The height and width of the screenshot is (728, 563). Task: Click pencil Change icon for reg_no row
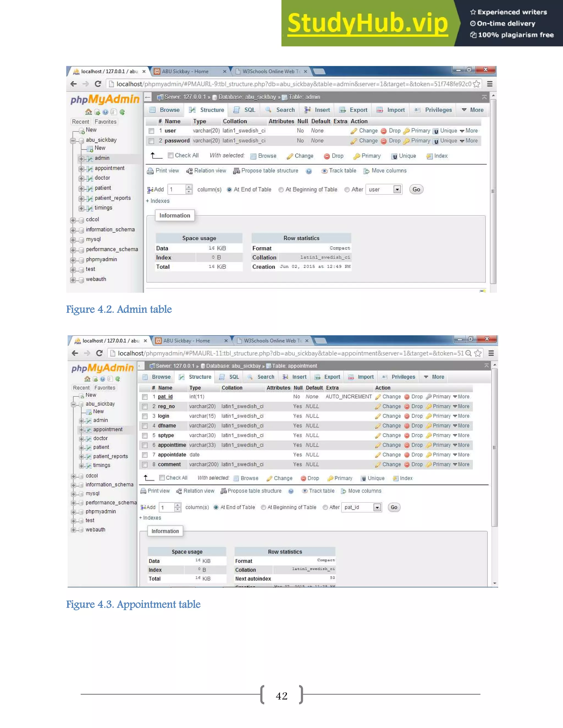click(x=378, y=407)
